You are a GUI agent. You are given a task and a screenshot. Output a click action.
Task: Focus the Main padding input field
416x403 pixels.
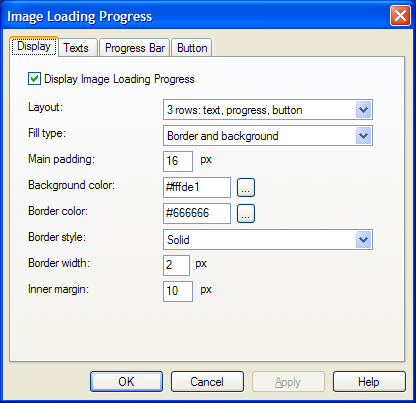coord(178,161)
